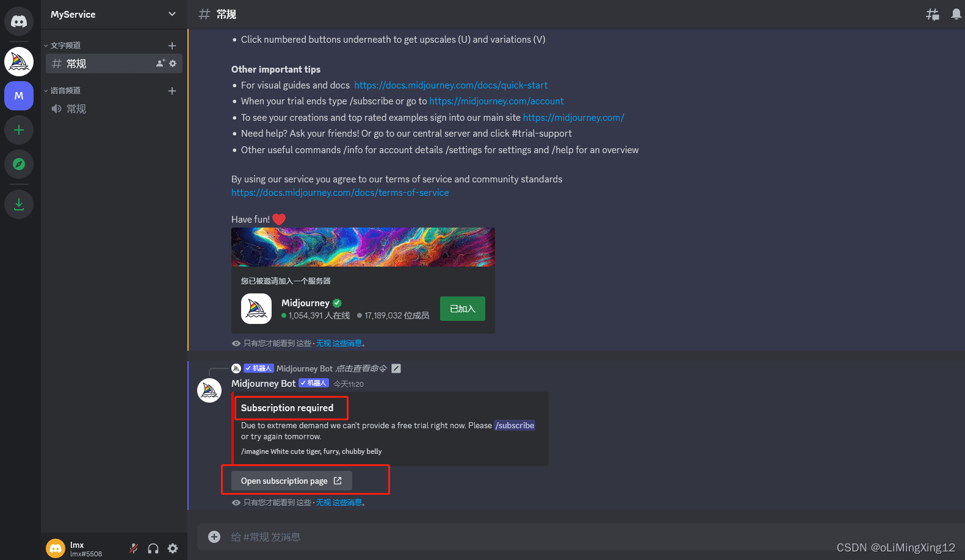Click the Subscription required heading
Viewport: 965px width, 560px height.
(x=287, y=408)
